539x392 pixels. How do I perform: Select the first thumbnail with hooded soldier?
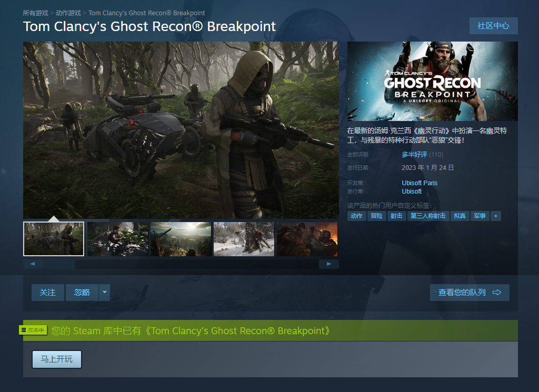tap(54, 239)
